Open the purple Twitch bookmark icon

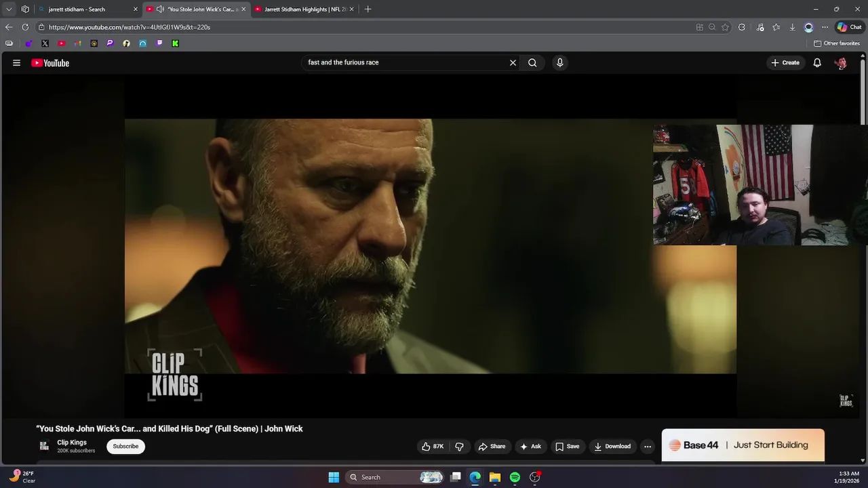[159, 43]
